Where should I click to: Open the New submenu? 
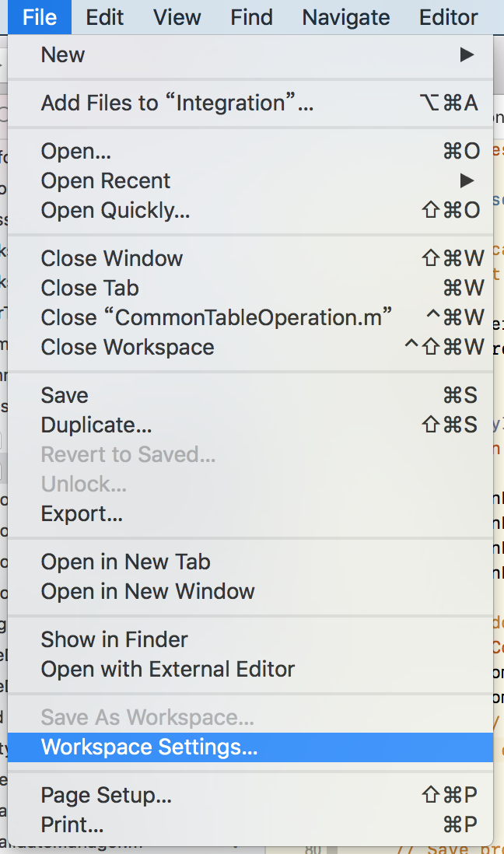point(63,55)
